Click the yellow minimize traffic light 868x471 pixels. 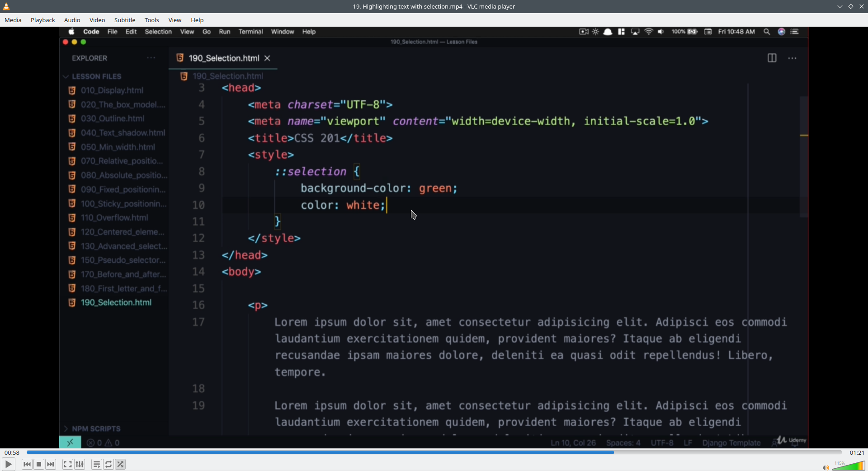(x=74, y=42)
